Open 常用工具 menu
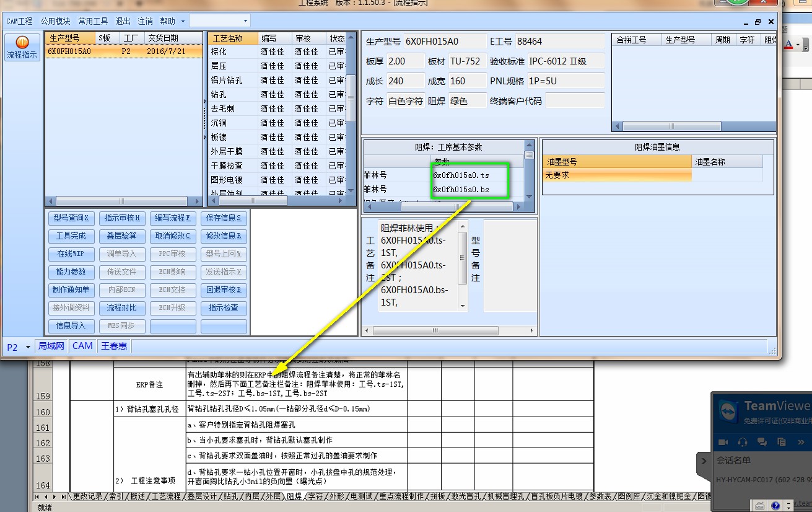 (93, 21)
